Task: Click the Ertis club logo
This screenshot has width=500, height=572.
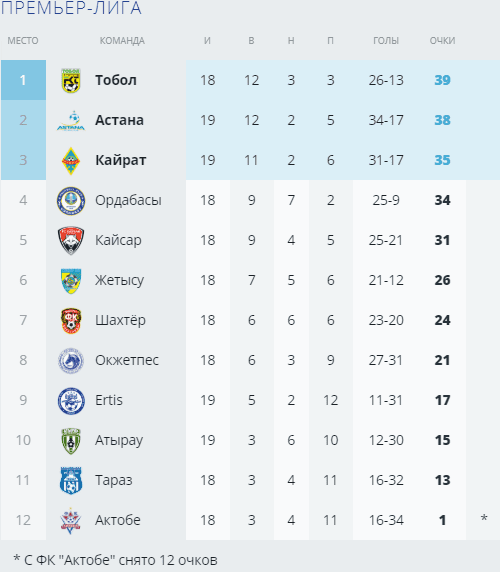Action: pos(71,401)
